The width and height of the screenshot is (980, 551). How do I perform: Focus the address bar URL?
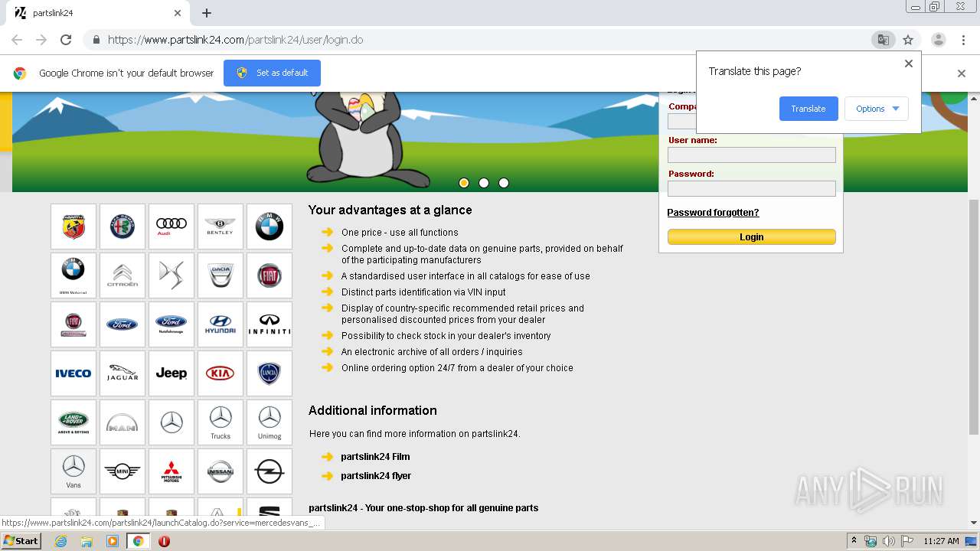tap(235, 40)
